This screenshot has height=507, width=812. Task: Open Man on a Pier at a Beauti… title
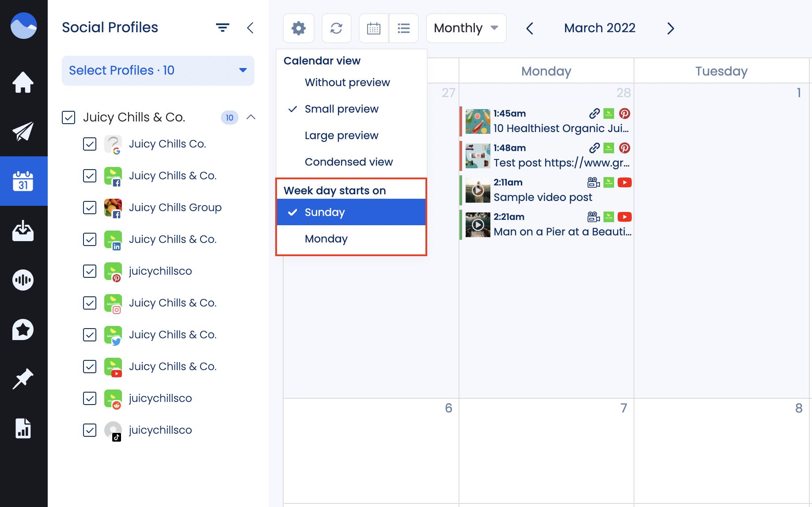(x=562, y=231)
